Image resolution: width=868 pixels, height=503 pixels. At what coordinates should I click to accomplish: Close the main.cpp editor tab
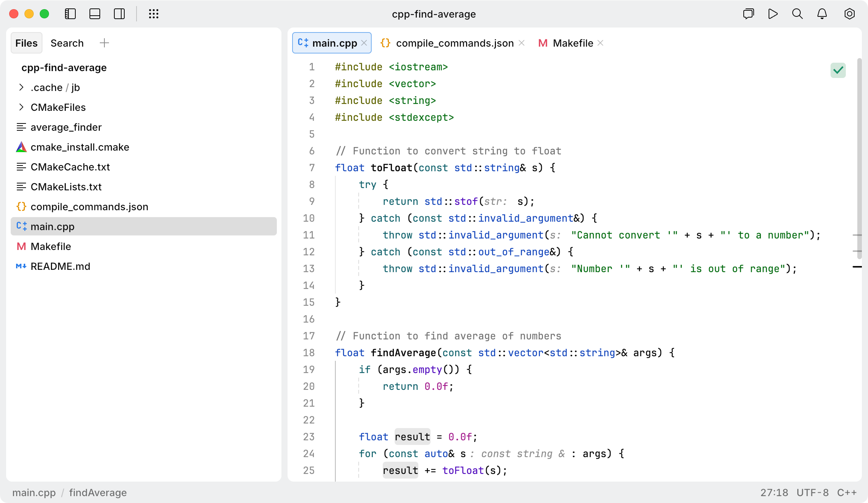[x=364, y=43]
